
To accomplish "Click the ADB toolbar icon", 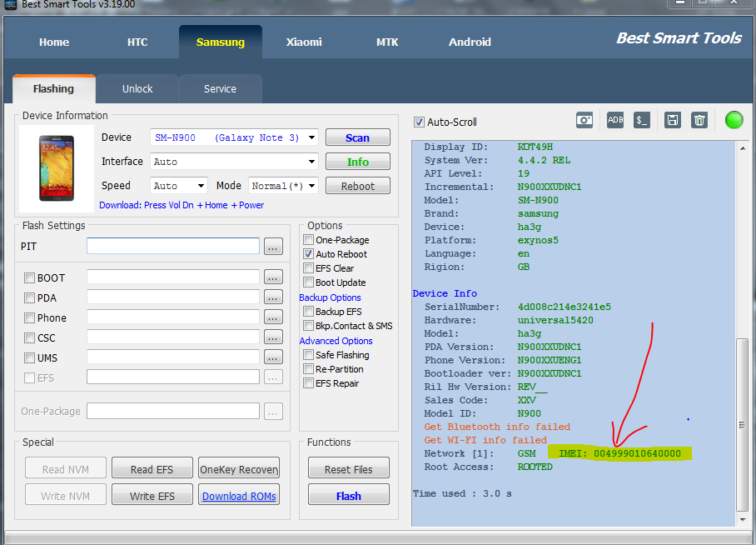I will pos(614,120).
